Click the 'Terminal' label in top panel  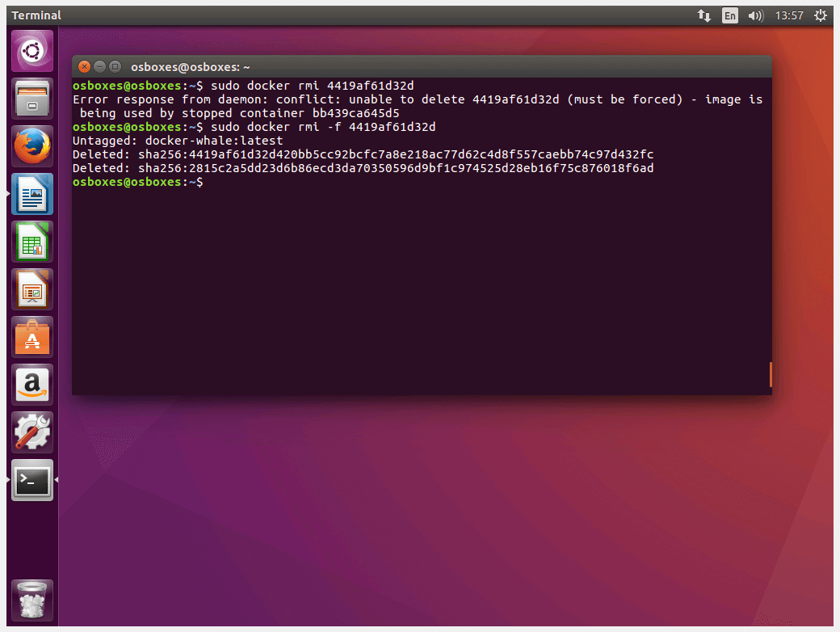[36, 15]
